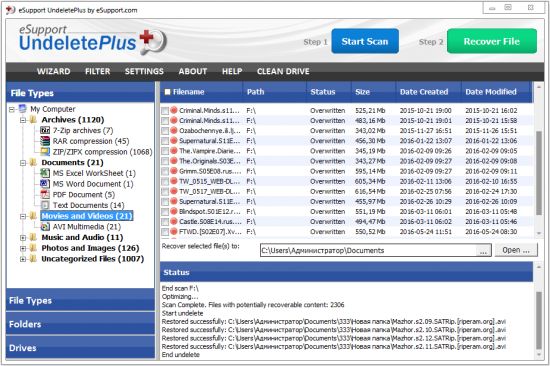Click the MS Excel WorkSheet icon
This screenshot has width=550, height=366.
click(x=45, y=173)
